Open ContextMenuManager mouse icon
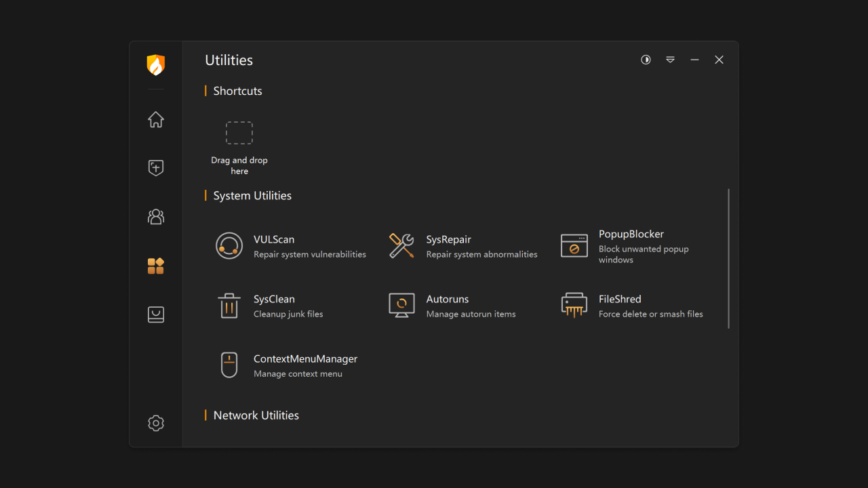Viewport: 868px width, 488px height. tap(229, 365)
